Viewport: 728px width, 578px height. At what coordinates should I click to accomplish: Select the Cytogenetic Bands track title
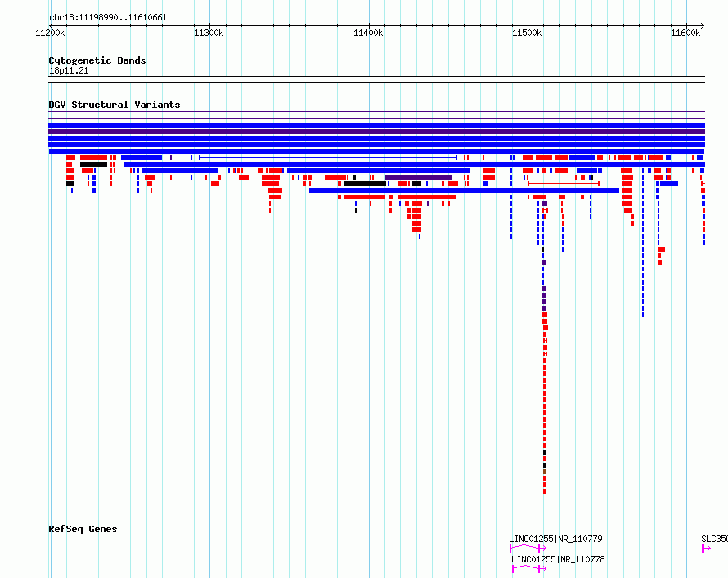[x=97, y=60]
